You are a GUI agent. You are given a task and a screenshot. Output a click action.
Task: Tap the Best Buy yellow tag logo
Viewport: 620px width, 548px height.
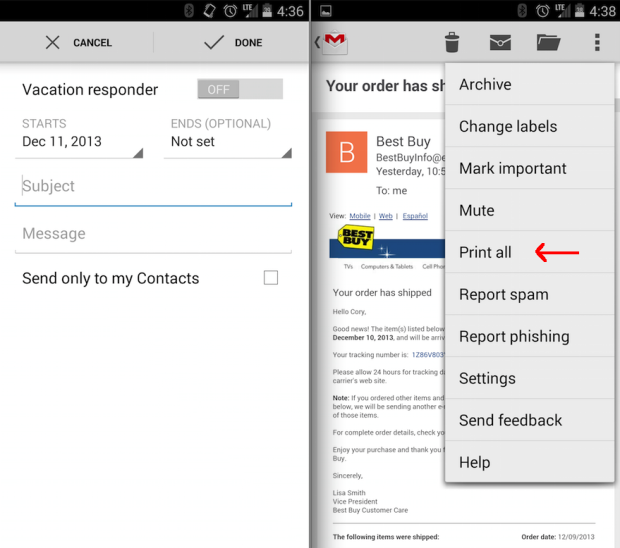coord(356,237)
